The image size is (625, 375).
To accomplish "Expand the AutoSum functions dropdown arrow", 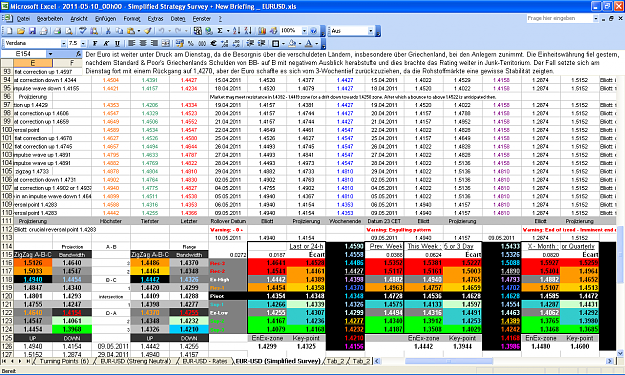I will [228, 31].
